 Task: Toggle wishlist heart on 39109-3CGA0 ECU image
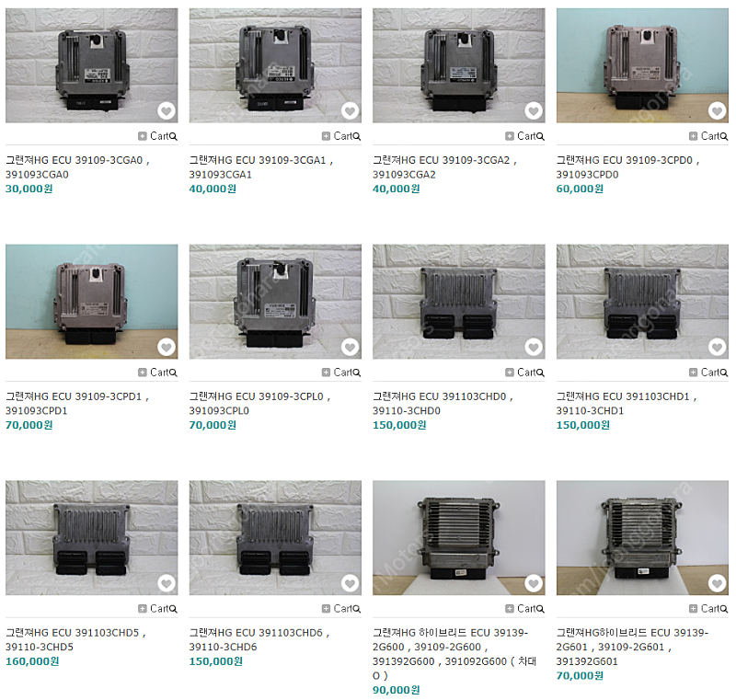click(167, 110)
